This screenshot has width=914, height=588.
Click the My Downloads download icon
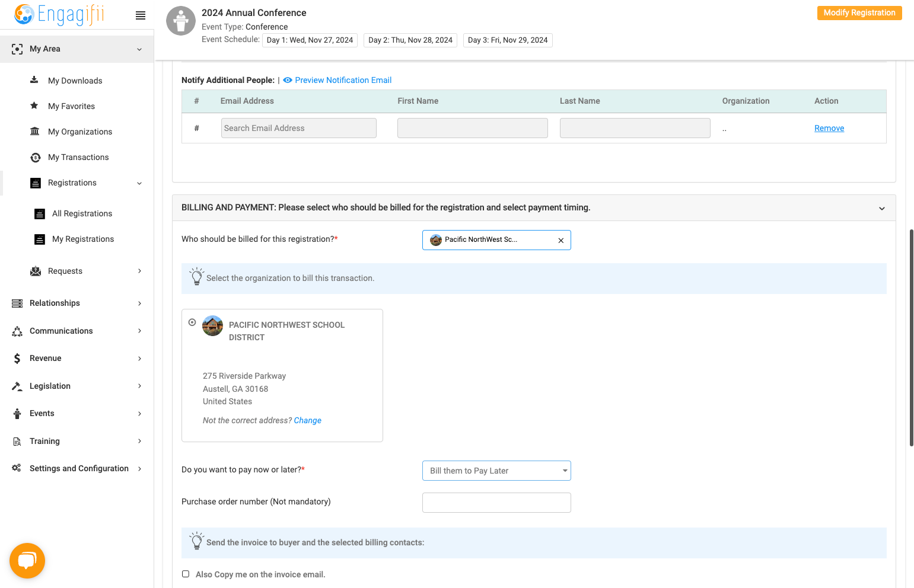(x=34, y=80)
